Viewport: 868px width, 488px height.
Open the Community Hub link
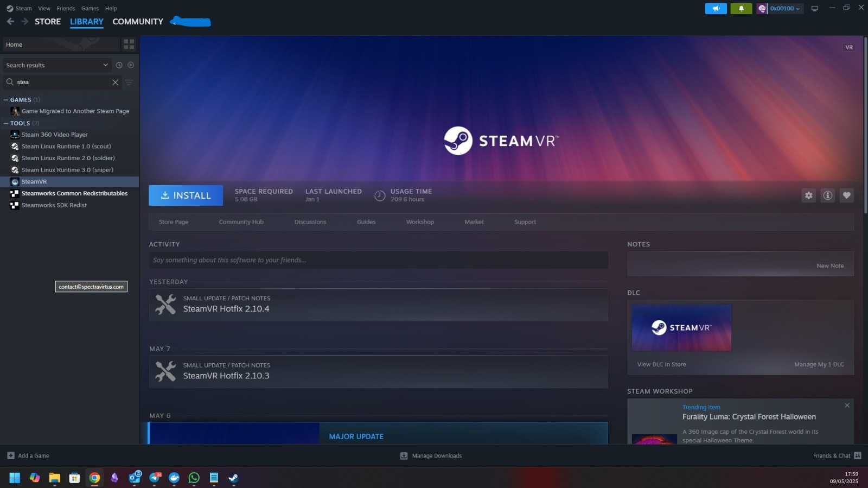click(241, 222)
